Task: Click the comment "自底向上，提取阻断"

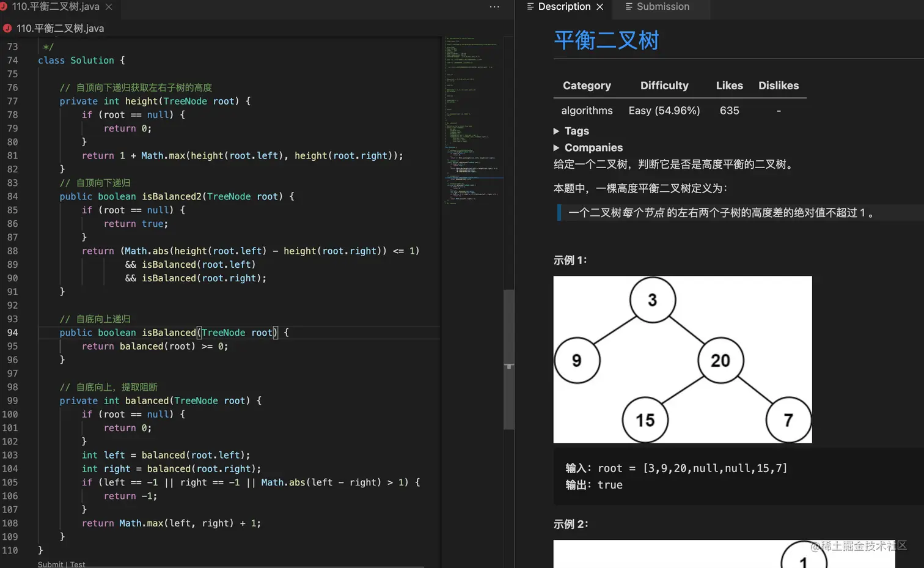Action: tap(109, 387)
